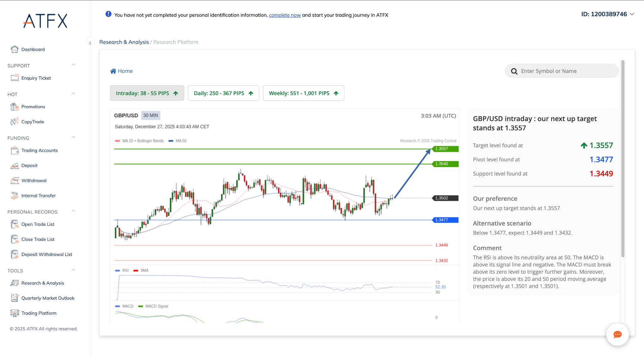Click the 1.3477 blue pivot level tag
This screenshot has width=644, height=357.
coord(445,220)
